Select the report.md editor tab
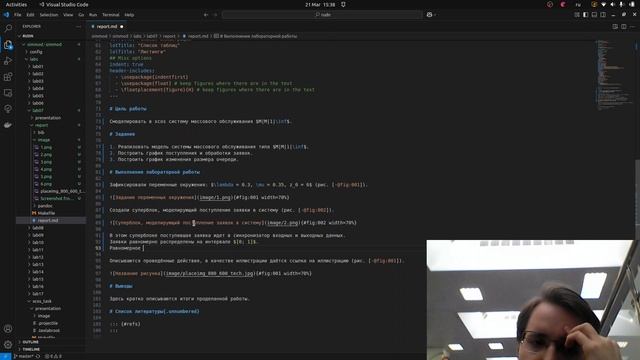The width and height of the screenshot is (640, 360). 107,27
